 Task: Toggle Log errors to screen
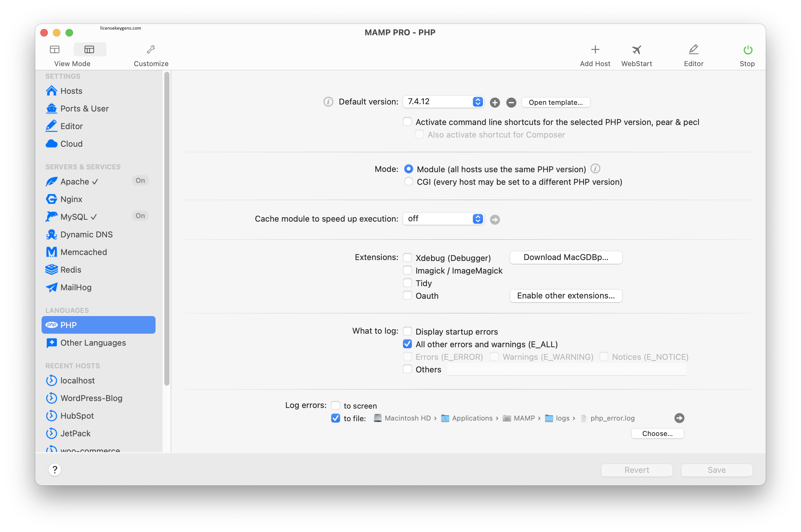(x=334, y=405)
